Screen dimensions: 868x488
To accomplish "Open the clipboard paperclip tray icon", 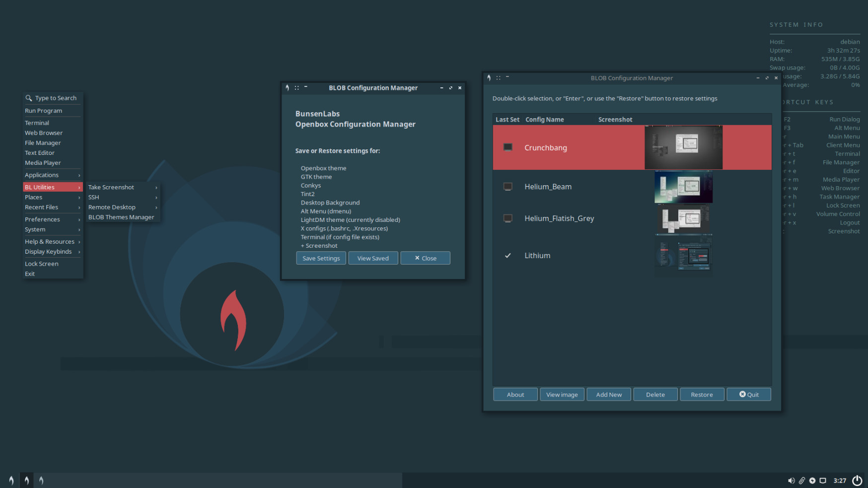I will pos(801,481).
